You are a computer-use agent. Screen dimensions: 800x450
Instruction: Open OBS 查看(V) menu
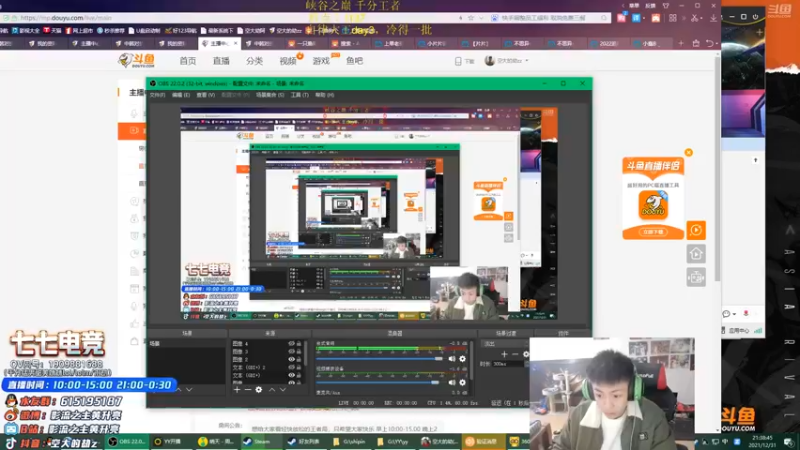pyautogui.click(x=206, y=95)
